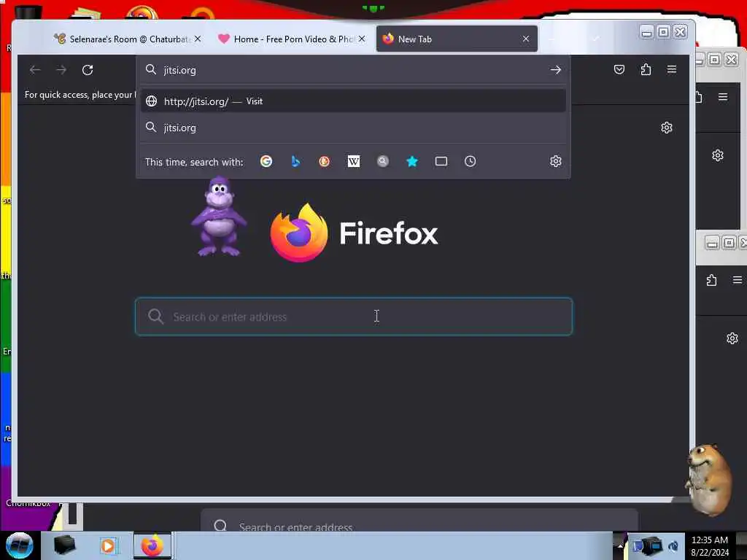The height and width of the screenshot is (560, 747).
Task: Open the Pocket save icon
Action: pos(619,69)
